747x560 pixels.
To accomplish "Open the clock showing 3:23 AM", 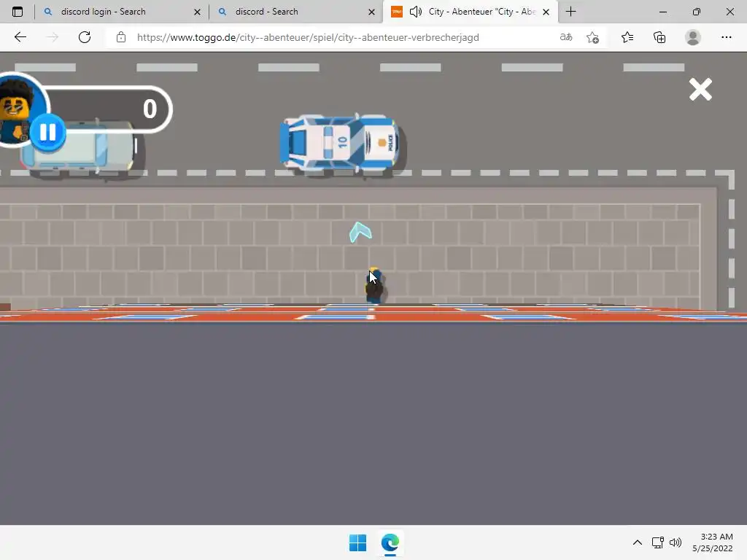I will (713, 542).
